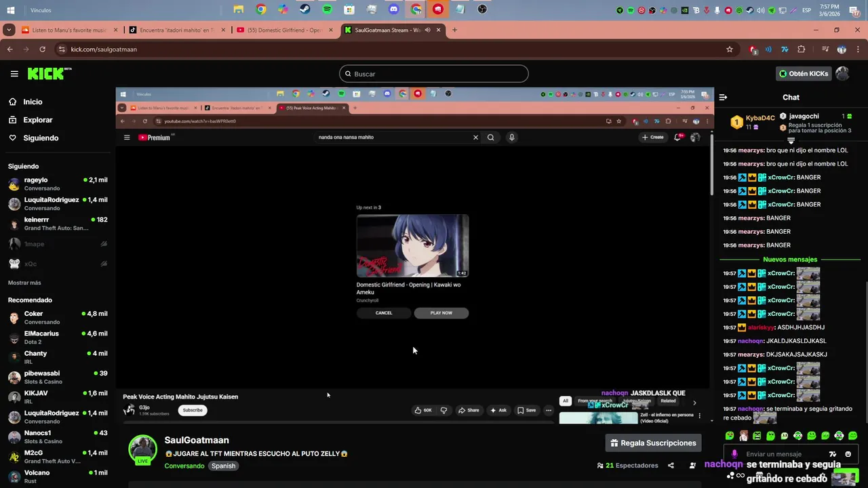The width and height of the screenshot is (868, 488).
Task: Open Spotify from the taskbar
Action: tap(327, 9)
